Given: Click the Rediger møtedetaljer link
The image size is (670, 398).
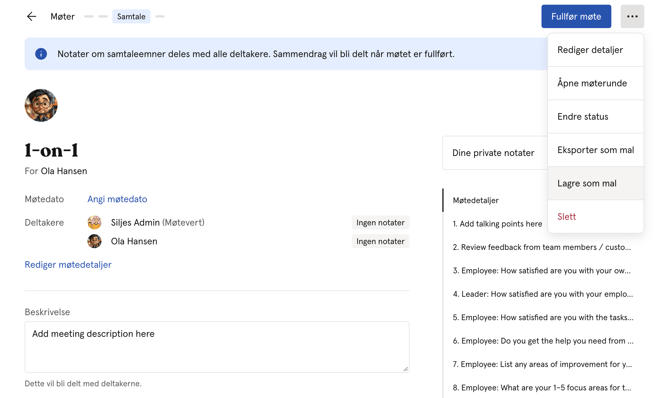Looking at the screenshot, I should pyautogui.click(x=68, y=265).
